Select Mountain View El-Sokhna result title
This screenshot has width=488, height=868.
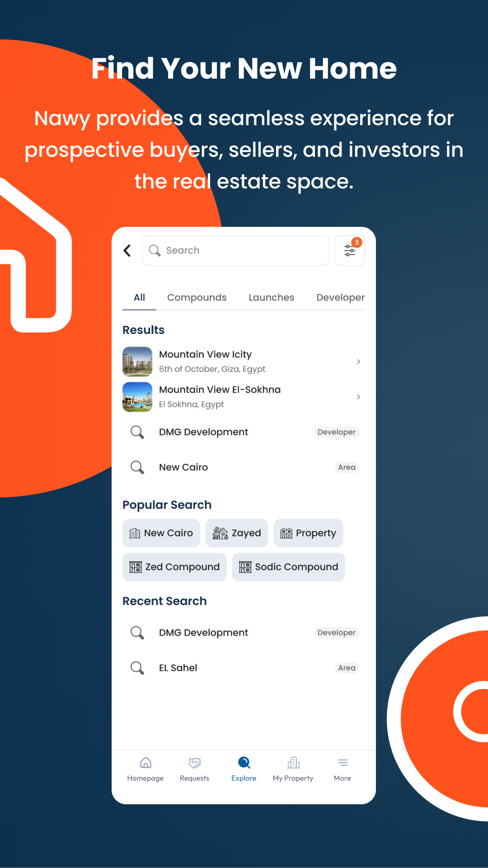click(220, 389)
